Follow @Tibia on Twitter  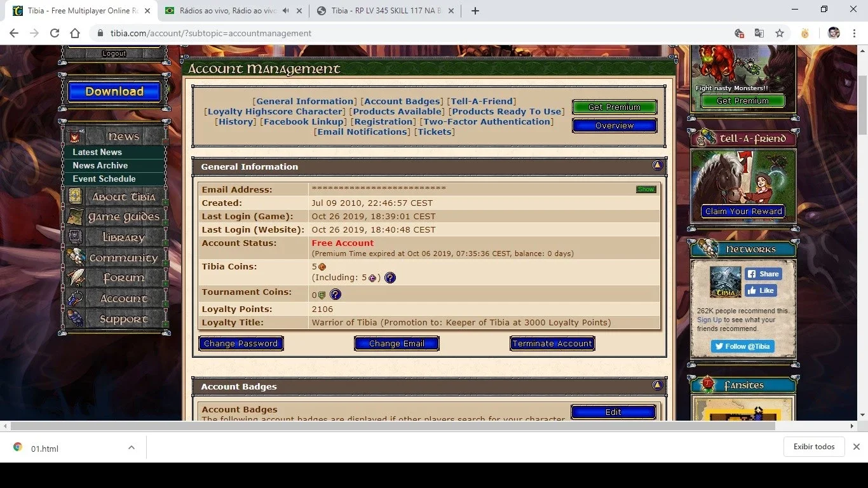pyautogui.click(x=743, y=346)
